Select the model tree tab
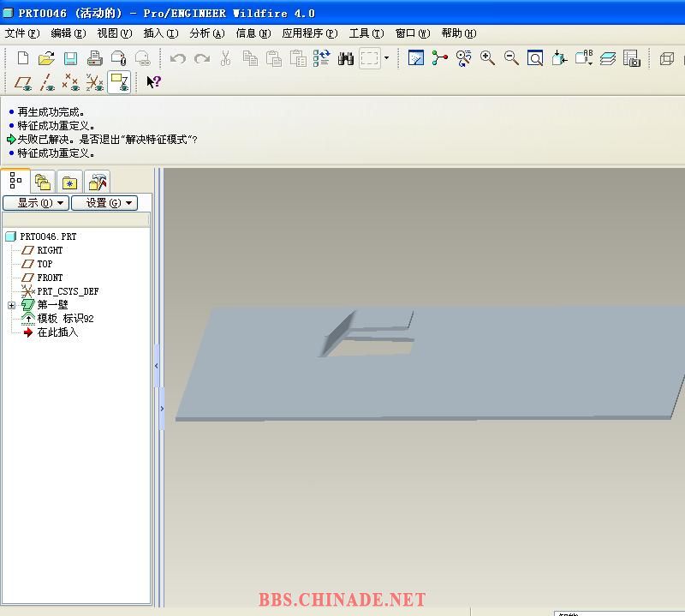 point(15,180)
